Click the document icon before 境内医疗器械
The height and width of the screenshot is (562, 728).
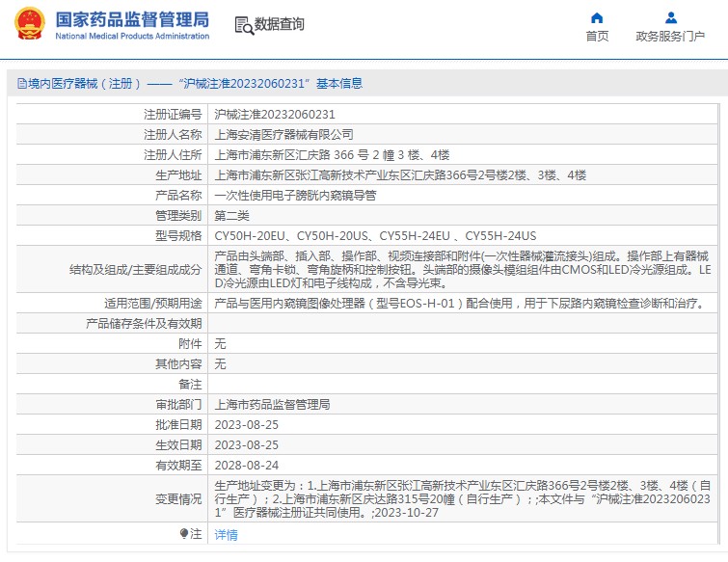pos(20,84)
